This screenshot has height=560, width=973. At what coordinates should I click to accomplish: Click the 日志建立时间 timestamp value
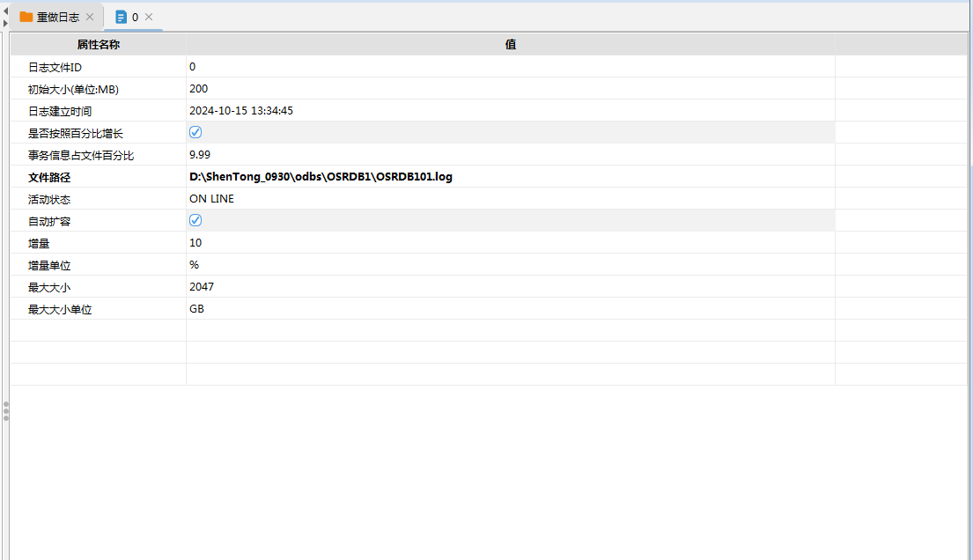tap(241, 111)
